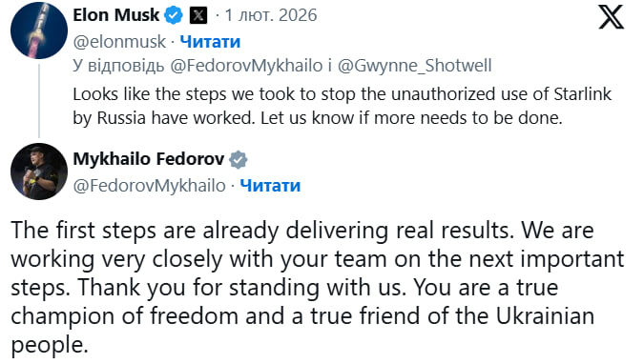
Task: Click the thread line connecting the tweets
Action: pos(39,101)
